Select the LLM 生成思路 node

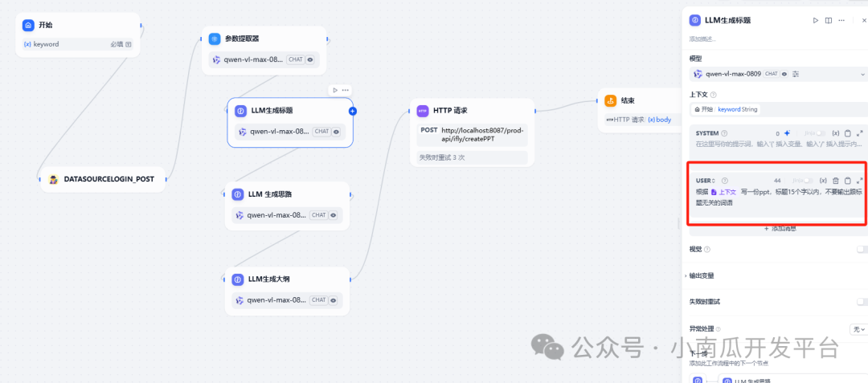point(287,206)
